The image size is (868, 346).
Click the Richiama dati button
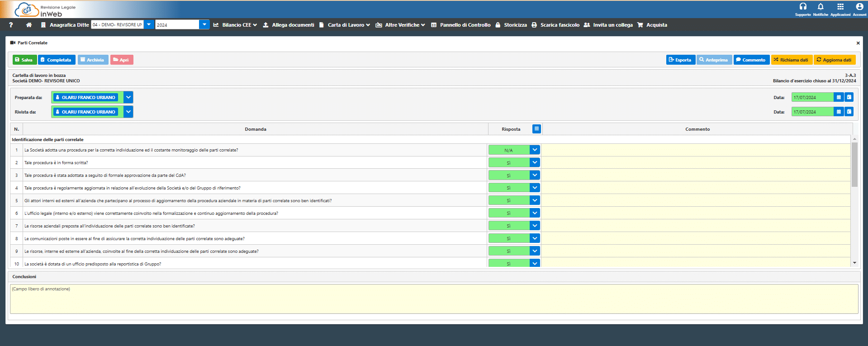click(x=792, y=60)
